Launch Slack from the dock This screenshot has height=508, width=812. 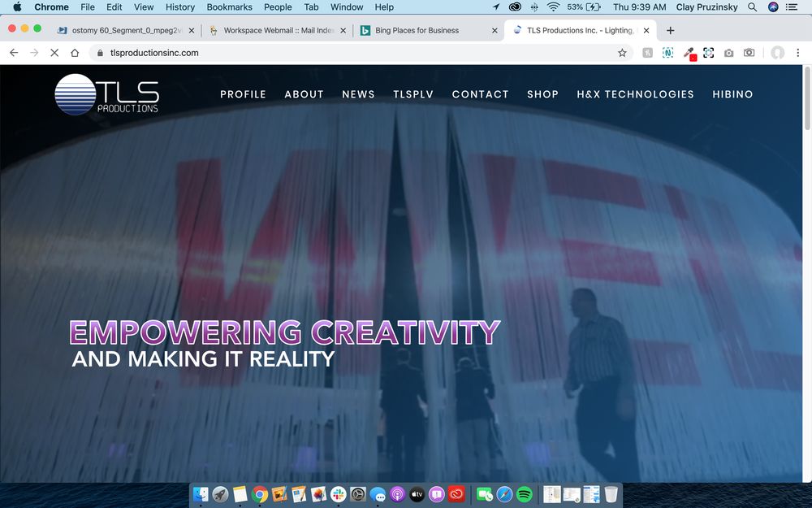(x=339, y=493)
